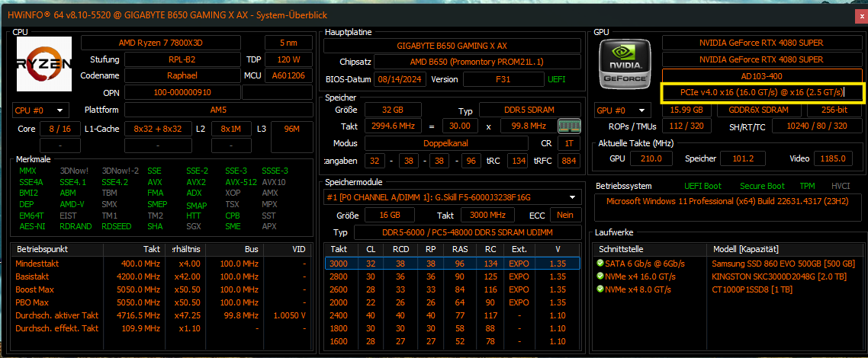
Task: Click the Mindesttakt operating point row
Action: point(161,264)
